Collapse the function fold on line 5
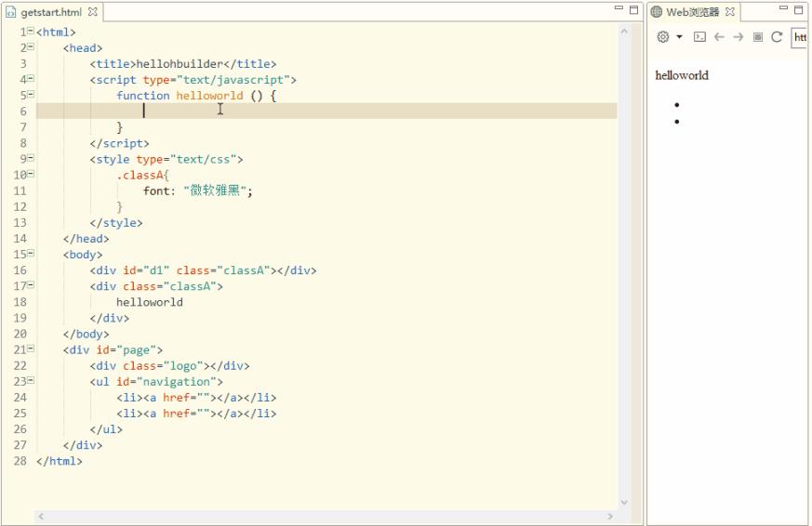Image resolution: width=812 pixels, height=526 pixels. tap(31, 94)
